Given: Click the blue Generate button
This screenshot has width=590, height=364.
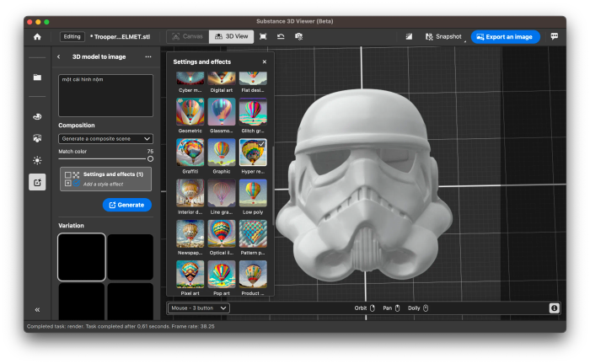Looking at the screenshot, I should click(126, 205).
